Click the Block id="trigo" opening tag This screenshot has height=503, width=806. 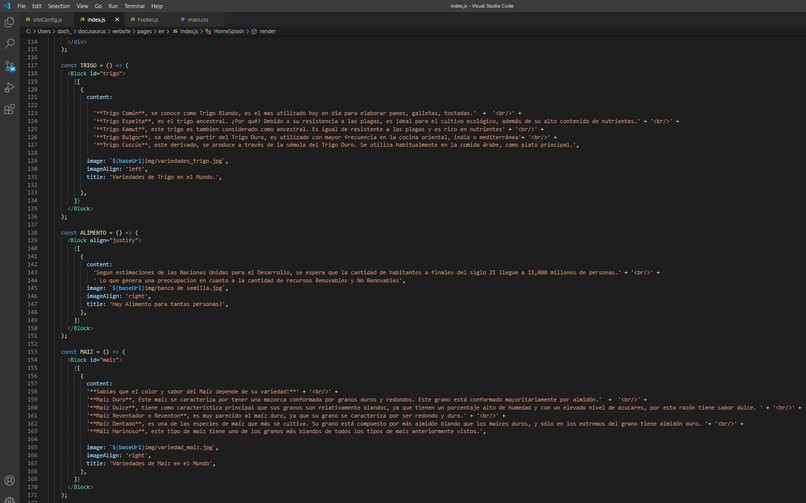coord(96,73)
